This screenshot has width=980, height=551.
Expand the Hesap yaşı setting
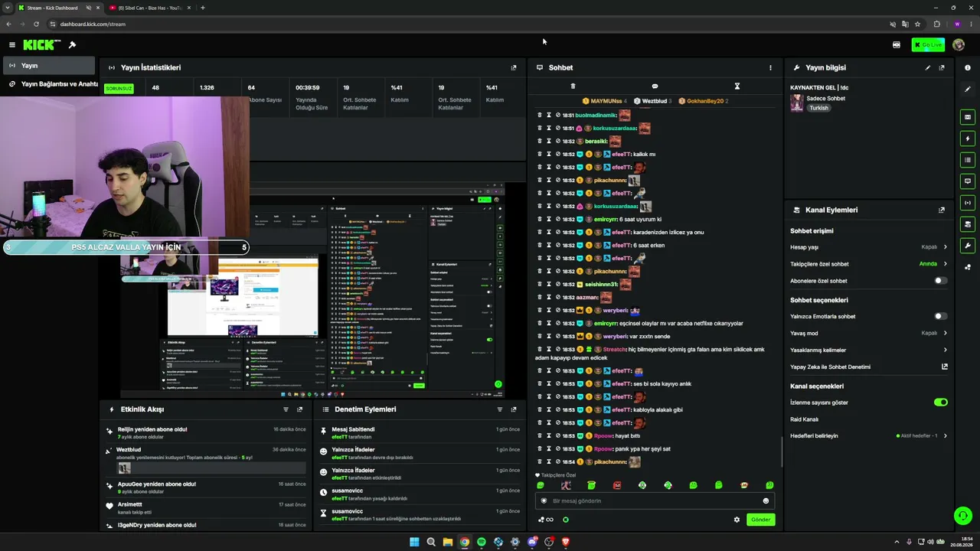[869, 247]
